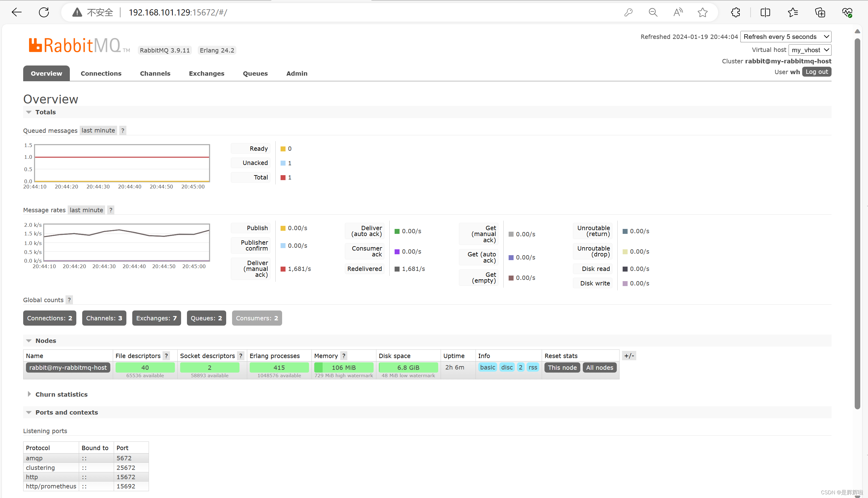Screen dimensions: 868x498
Task: Click the Log out button
Action: pyautogui.click(x=816, y=71)
